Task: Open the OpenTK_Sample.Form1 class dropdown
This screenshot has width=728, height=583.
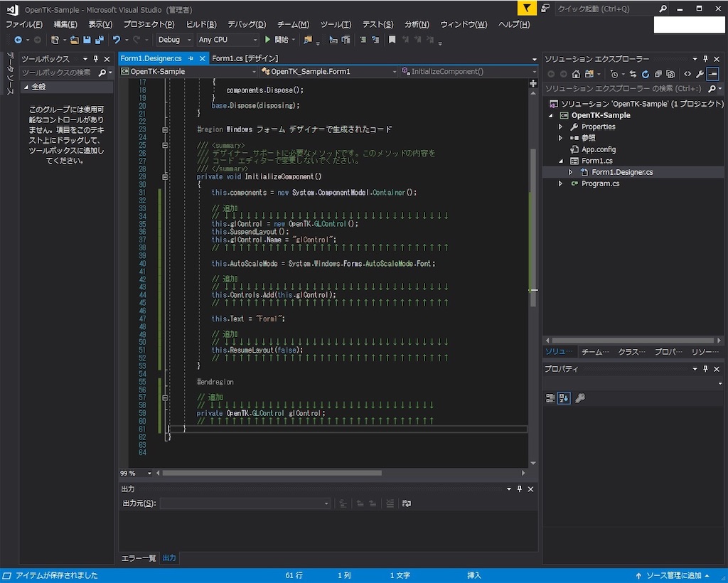Action: point(329,72)
